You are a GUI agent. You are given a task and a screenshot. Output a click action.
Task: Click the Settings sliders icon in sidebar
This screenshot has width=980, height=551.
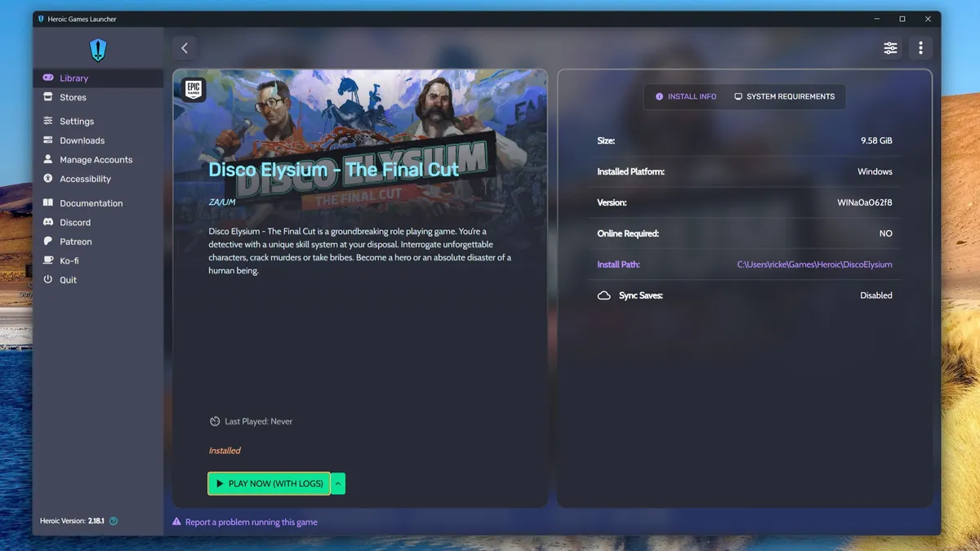click(x=47, y=121)
